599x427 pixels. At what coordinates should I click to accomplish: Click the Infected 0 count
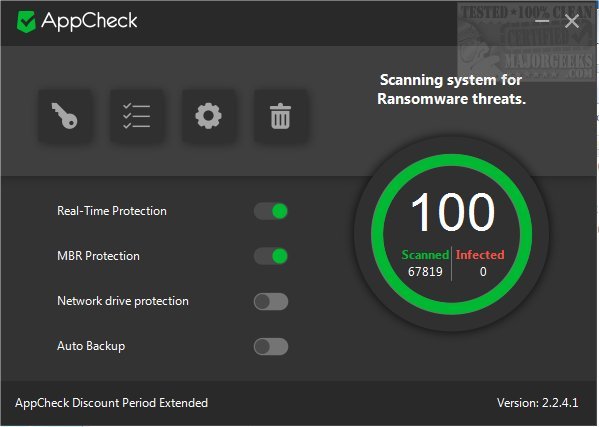(x=480, y=264)
